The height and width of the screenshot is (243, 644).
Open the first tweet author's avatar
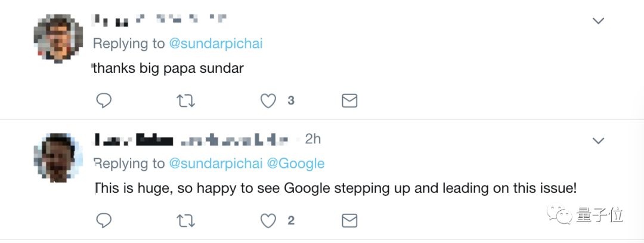pyautogui.click(x=57, y=39)
